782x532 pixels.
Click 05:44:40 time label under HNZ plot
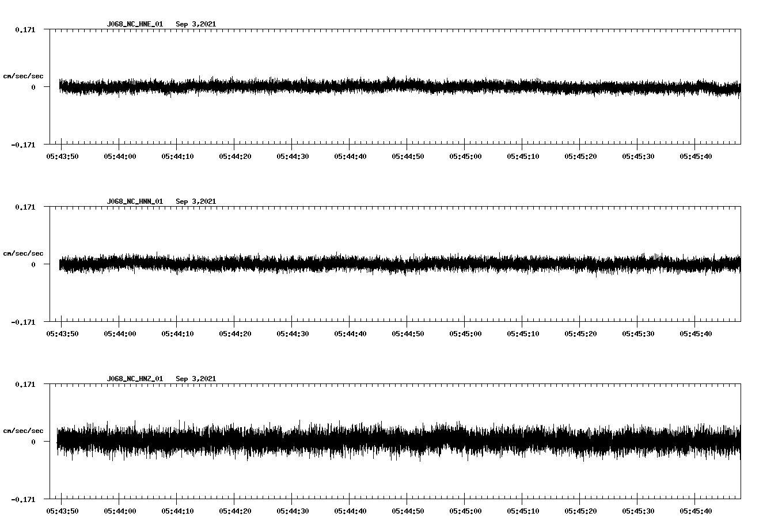pyautogui.click(x=350, y=511)
